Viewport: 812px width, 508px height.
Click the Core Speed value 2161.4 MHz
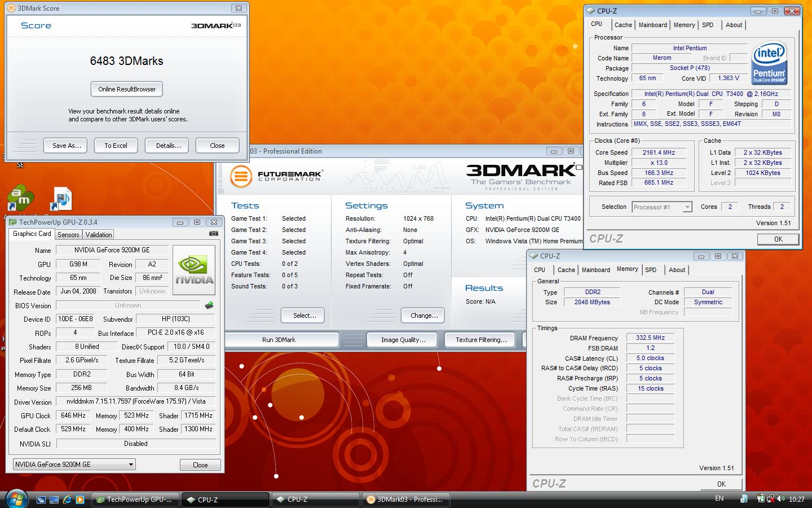pyautogui.click(x=659, y=152)
